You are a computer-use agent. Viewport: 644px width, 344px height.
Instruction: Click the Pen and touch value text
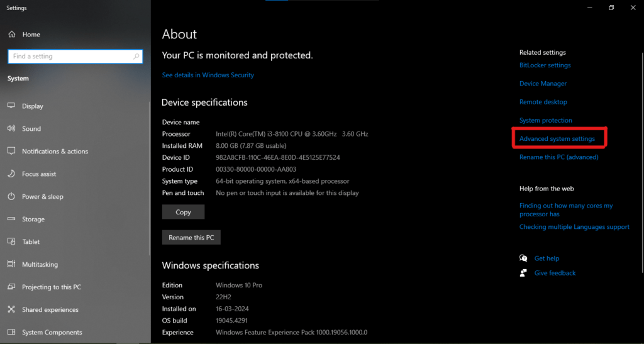click(x=287, y=193)
